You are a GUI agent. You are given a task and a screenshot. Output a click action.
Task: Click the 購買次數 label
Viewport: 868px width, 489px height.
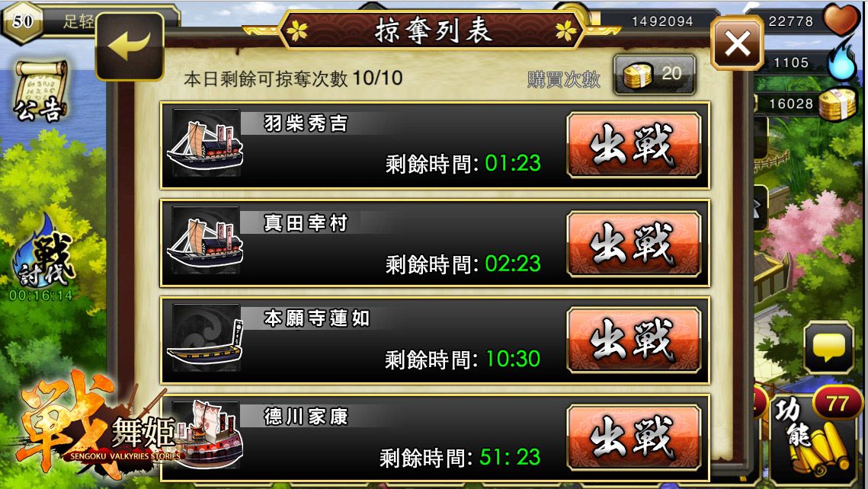pos(563,80)
